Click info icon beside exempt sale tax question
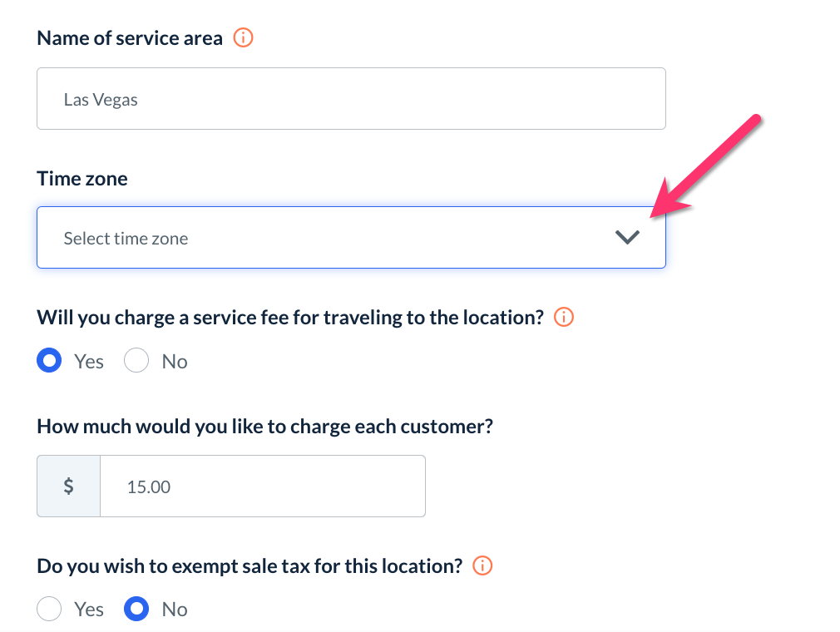Viewport: 840px width, 632px height. point(482,566)
